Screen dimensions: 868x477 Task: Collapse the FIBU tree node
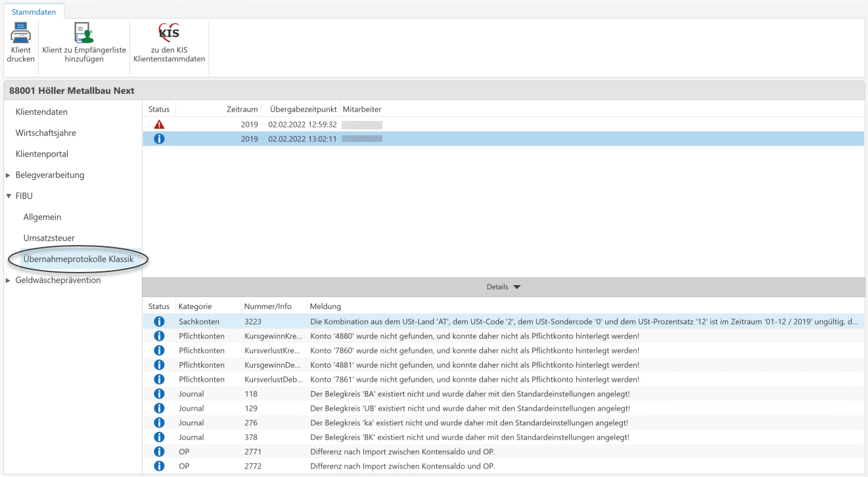[x=8, y=196]
